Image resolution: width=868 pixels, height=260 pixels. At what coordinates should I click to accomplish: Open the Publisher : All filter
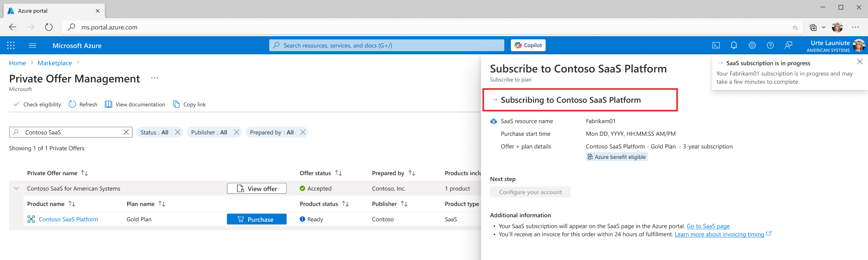(x=209, y=132)
